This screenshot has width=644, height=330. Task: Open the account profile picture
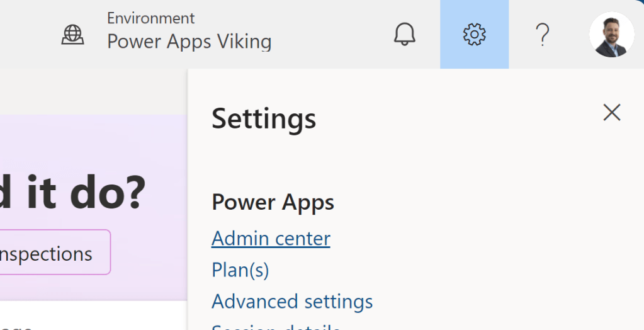pos(611,35)
